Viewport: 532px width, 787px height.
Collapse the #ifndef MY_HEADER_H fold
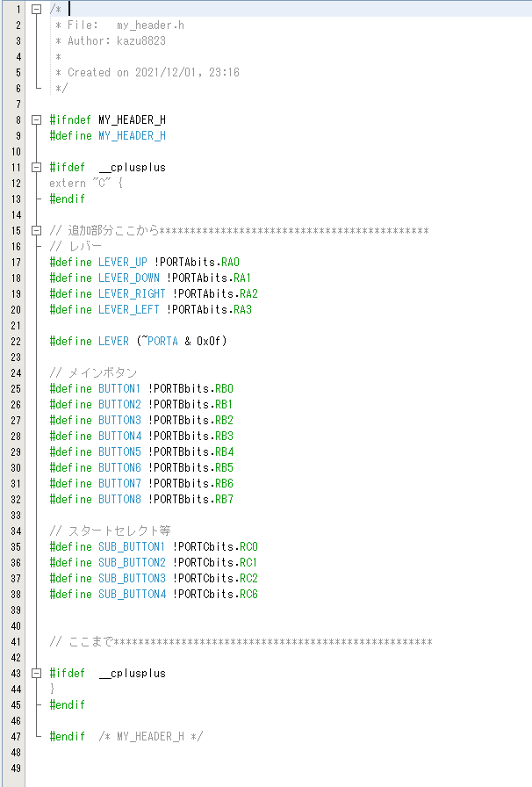(36, 120)
